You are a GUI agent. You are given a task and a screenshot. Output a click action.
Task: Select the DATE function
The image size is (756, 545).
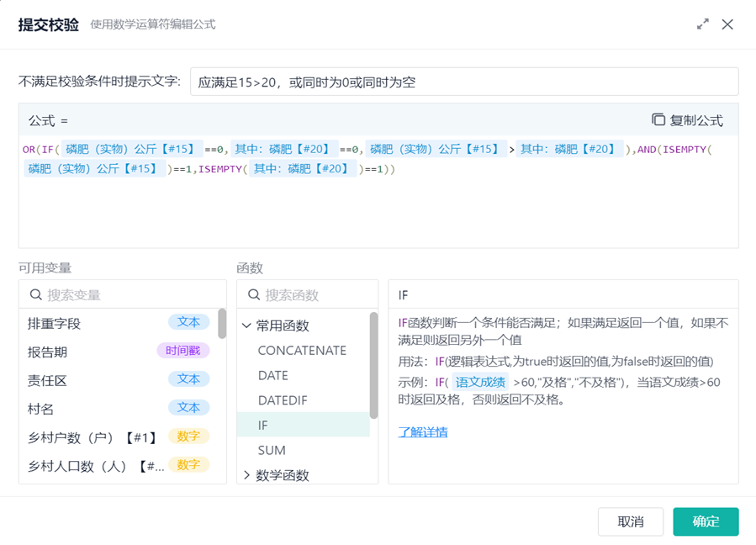point(273,375)
